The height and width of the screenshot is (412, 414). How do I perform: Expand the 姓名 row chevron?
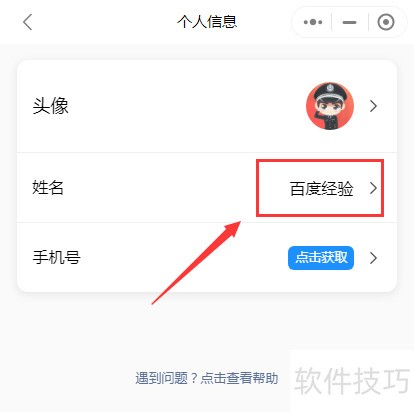[373, 188]
